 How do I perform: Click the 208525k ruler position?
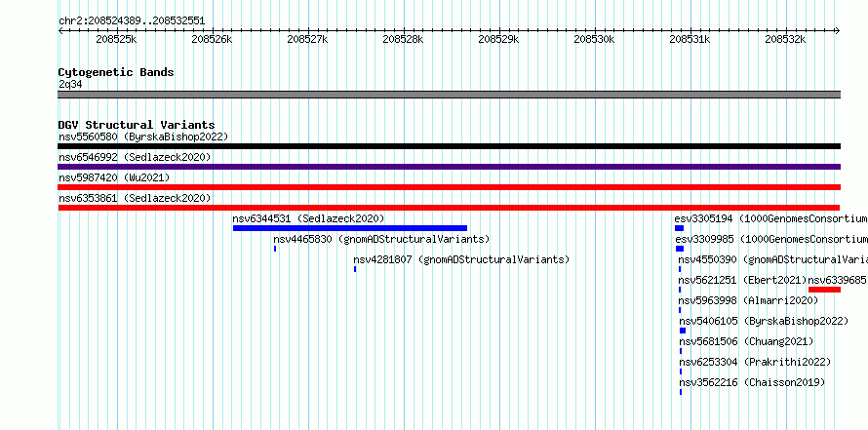(116, 39)
